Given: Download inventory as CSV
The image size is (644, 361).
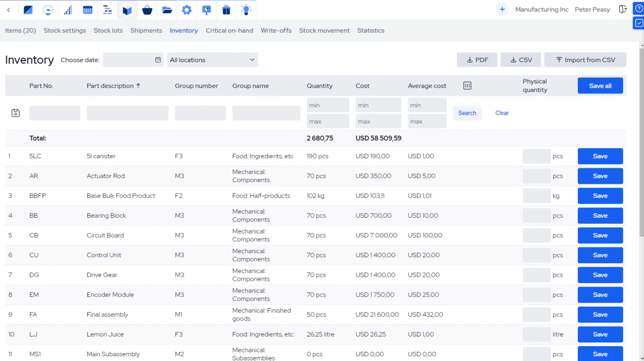Looking at the screenshot, I should pos(521,60).
